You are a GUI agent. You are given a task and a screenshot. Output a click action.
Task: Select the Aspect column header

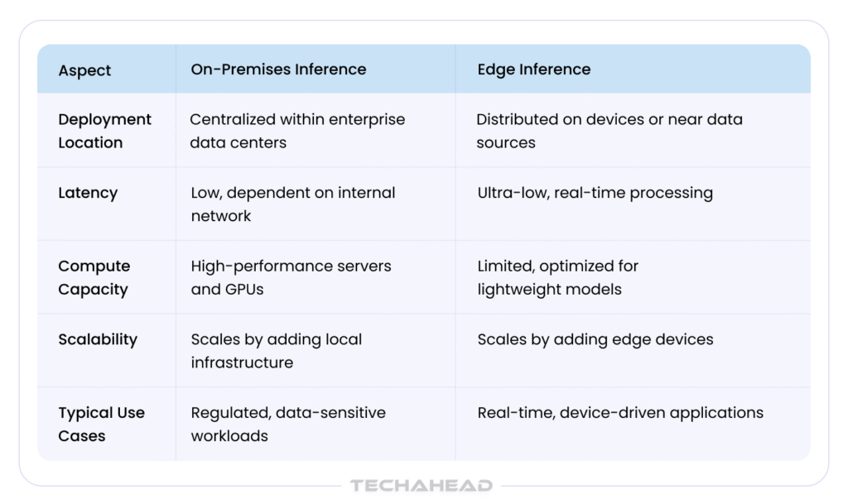(x=84, y=70)
